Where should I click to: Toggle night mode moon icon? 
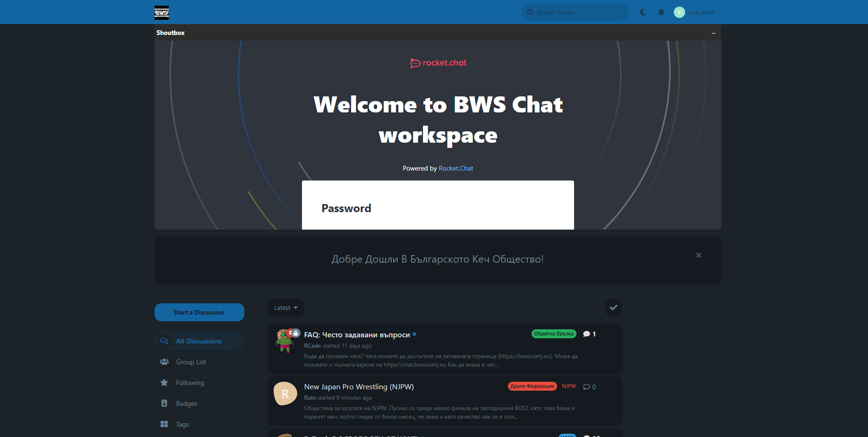click(x=643, y=12)
